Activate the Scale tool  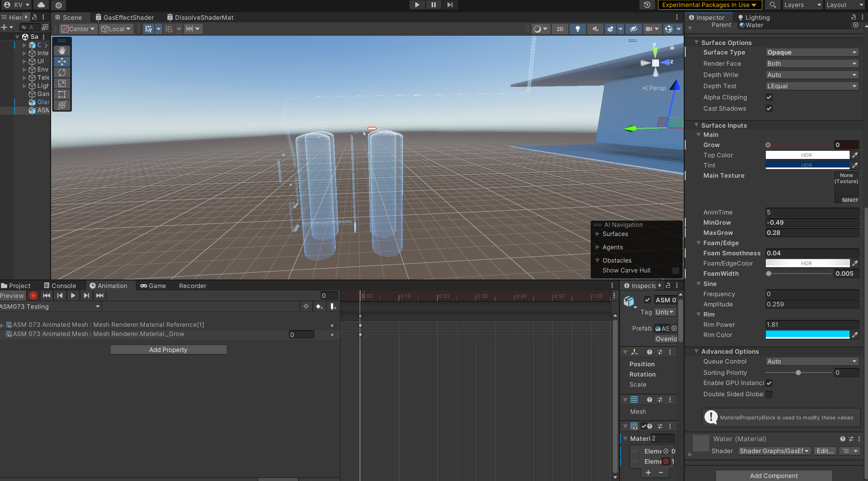tap(62, 83)
